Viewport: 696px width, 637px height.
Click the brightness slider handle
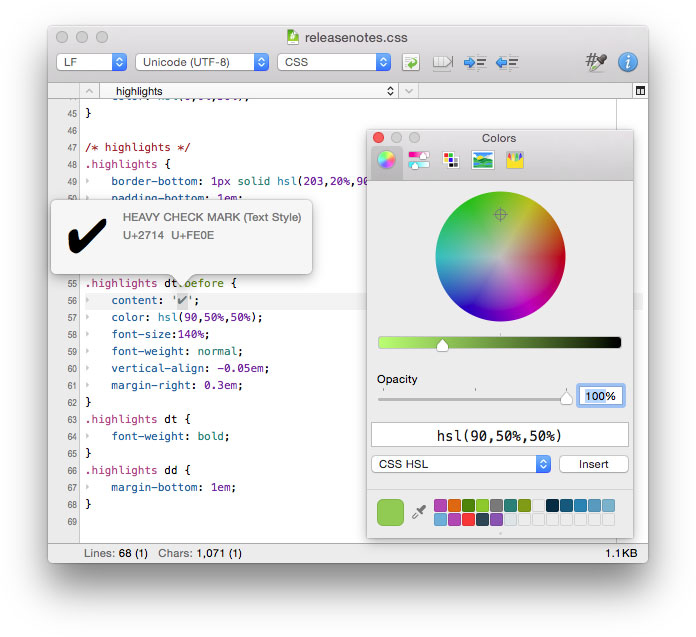click(x=442, y=345)
